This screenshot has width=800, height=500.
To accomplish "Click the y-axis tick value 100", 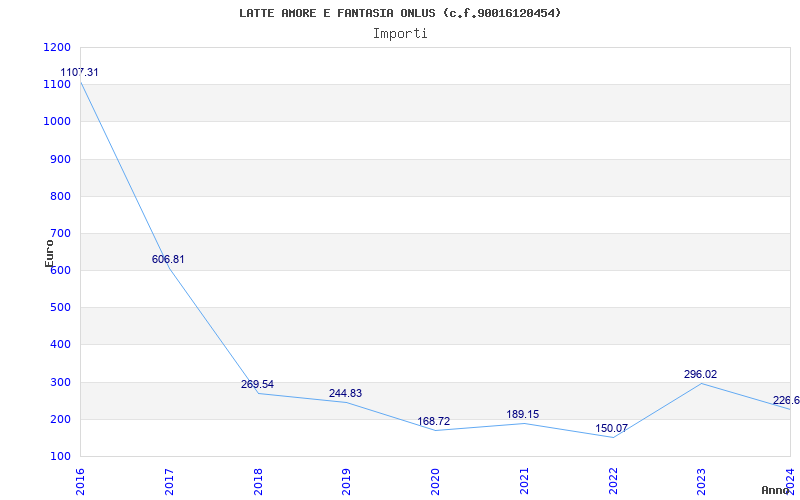I will click(x=61, y=457).
